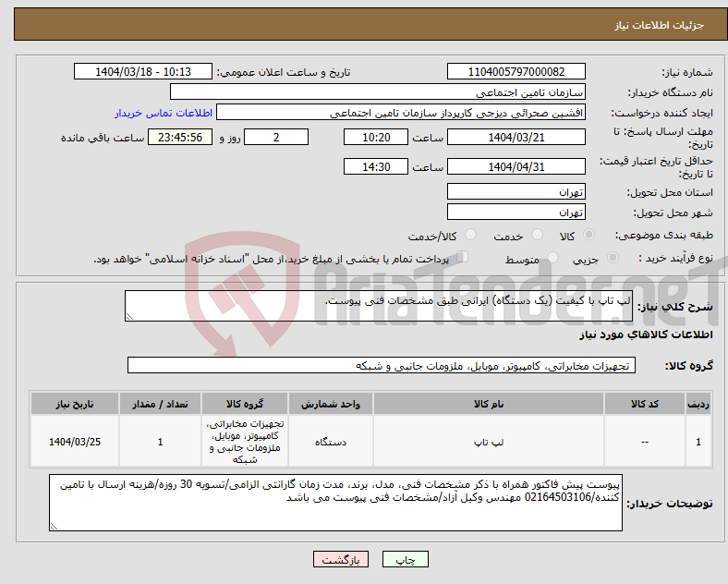Click the نام کالا column header
Image resolution: width=728 pixels, height=584 pixels.
tap(489, 404)
